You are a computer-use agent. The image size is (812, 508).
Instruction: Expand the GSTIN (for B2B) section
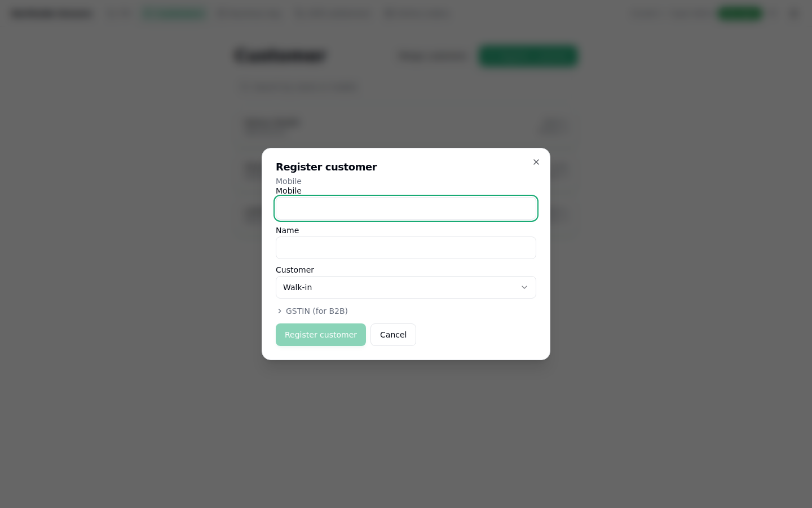pos(312,311)
